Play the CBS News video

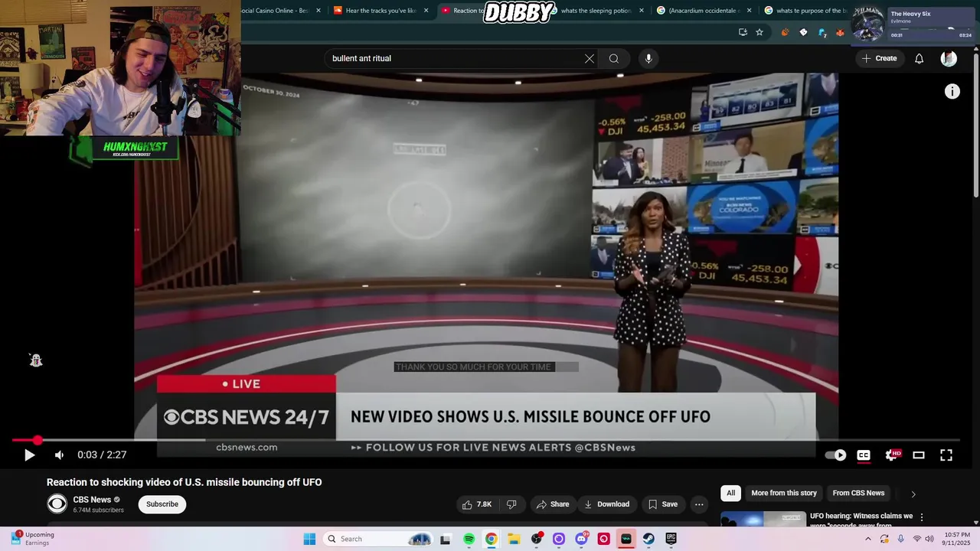pos(29,455)
